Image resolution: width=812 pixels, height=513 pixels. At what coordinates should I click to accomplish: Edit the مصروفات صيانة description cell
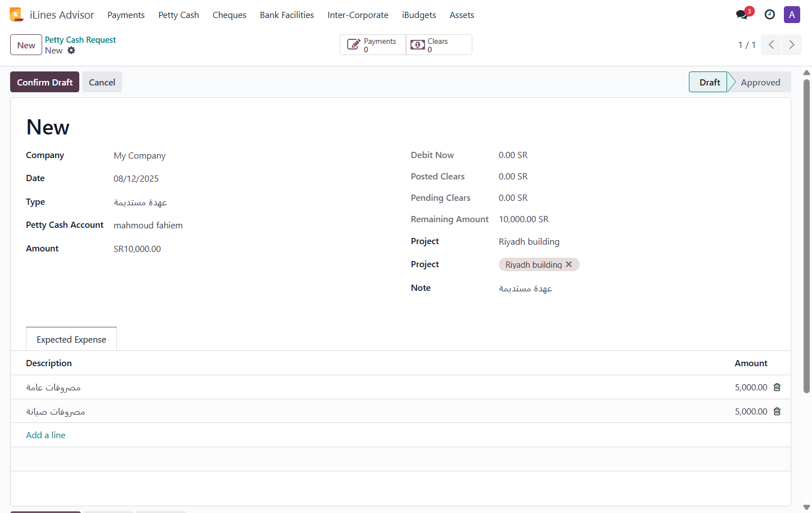click(x=56, y=411)
